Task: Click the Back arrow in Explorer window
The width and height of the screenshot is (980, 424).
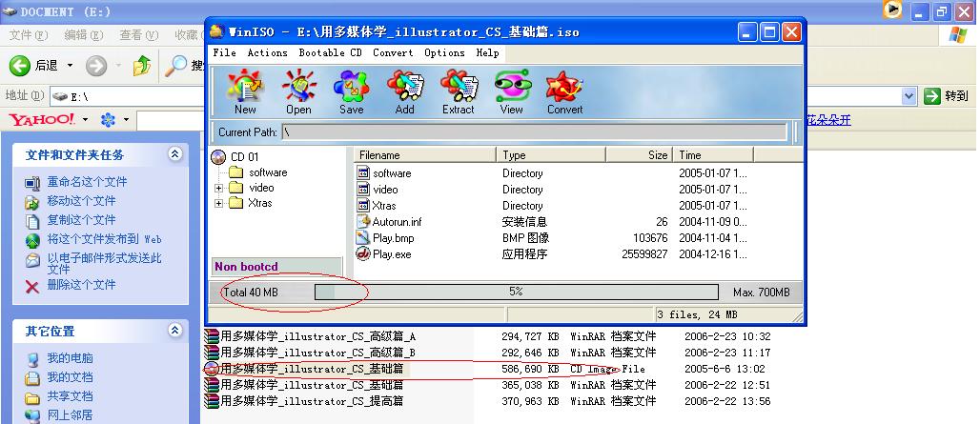Action: tap(20, 66)
